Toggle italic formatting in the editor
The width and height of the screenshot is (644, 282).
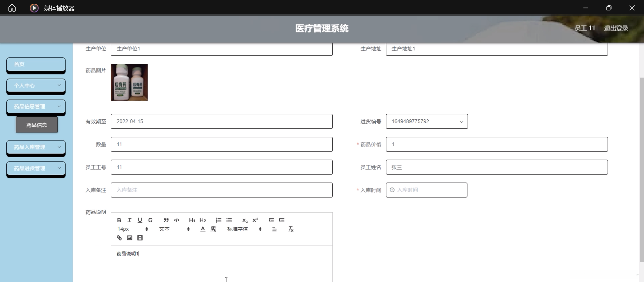coord(129,220)
